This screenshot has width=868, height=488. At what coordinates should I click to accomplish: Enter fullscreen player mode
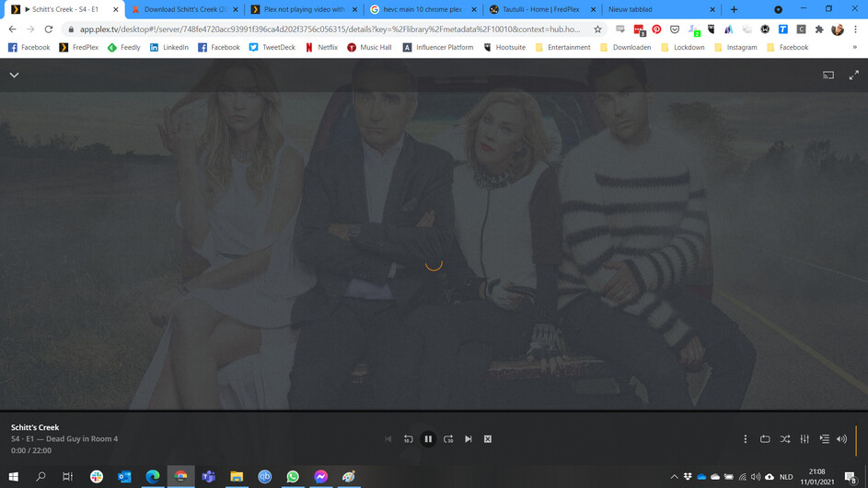pos(854,75)
